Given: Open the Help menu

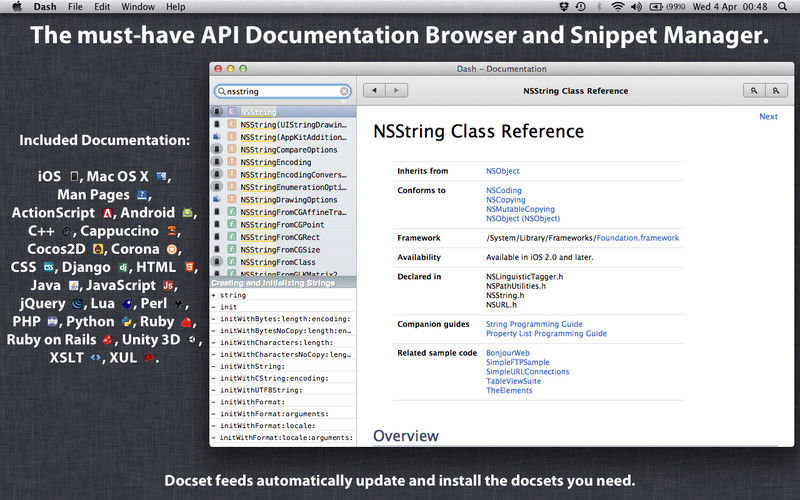Looking at the screenshot, I should tap(176, 7).
